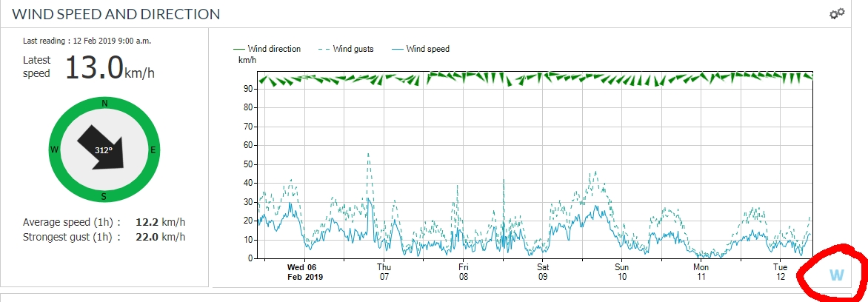Click the light blue W logo circled in red
868x302 pixels.
(836, 275)
